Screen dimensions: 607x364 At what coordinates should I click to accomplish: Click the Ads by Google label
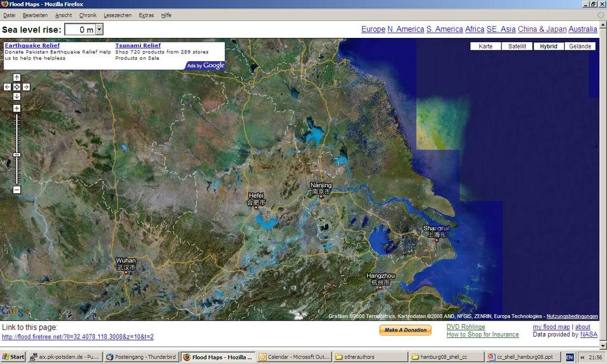205,65
